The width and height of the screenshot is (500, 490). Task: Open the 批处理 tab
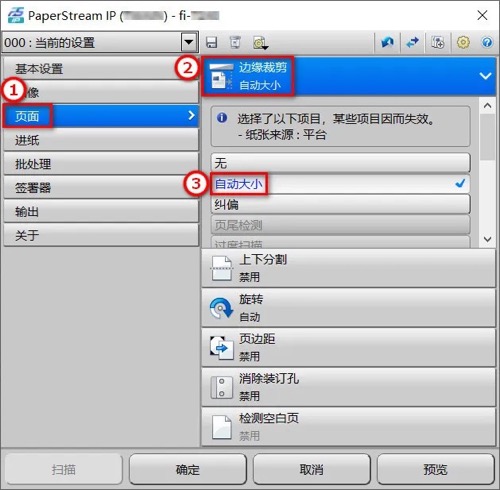[101, 164]
